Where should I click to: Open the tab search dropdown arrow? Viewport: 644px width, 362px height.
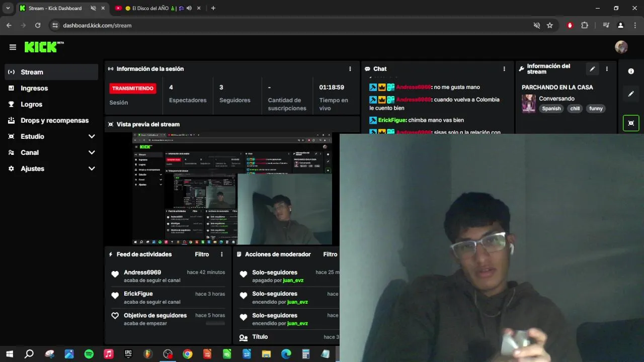(x=8, y=8)
